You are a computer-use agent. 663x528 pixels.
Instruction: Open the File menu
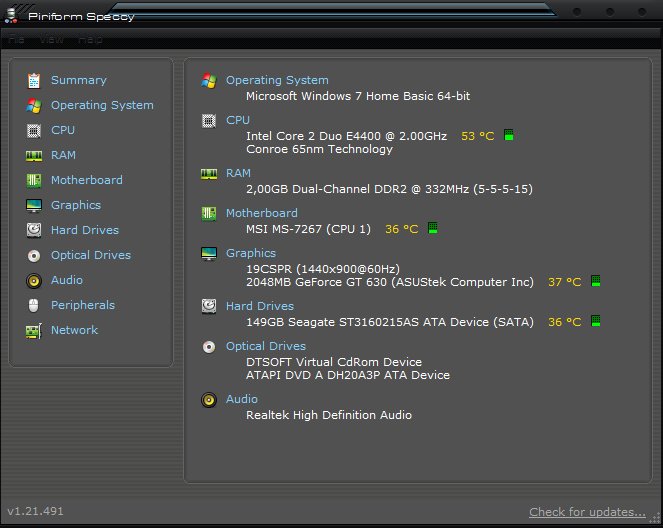coord(17,40)
